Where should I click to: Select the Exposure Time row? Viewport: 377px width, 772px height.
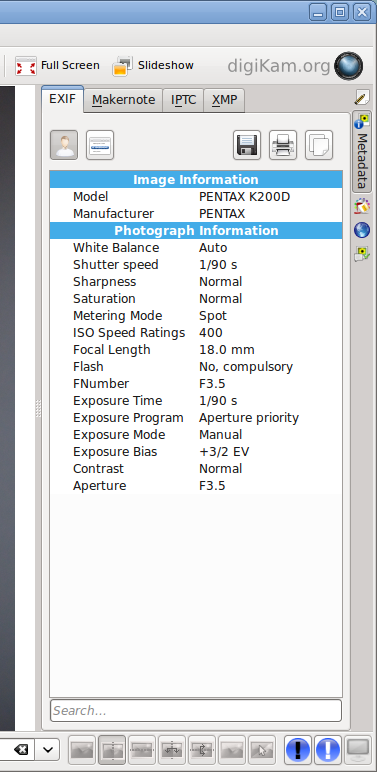[x=196, y=401]
